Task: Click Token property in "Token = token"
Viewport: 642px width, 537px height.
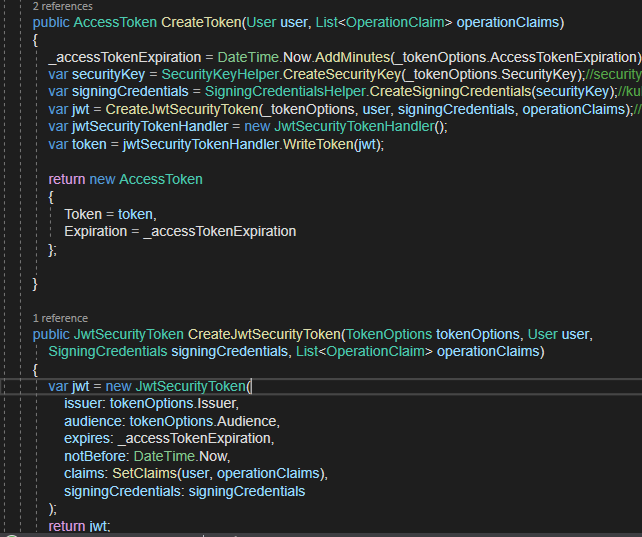Action: (x=83, y=214)
